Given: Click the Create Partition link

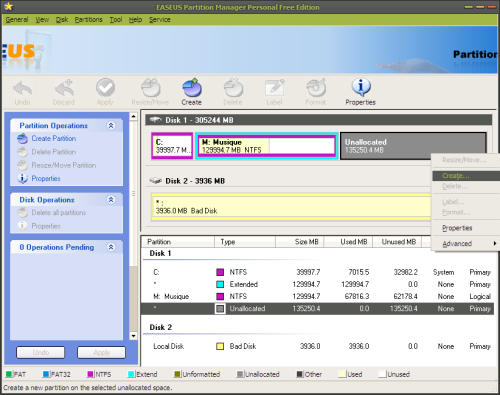Looking at the screenshot, I should (54, 138).
